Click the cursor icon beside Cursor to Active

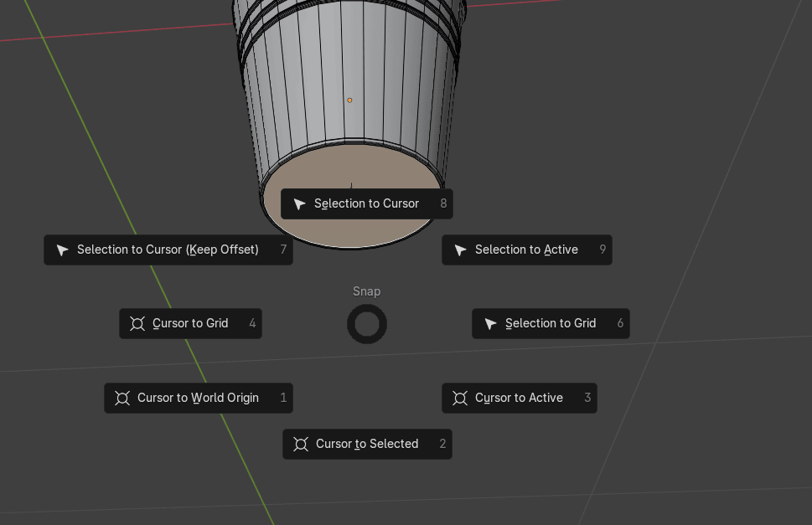pos(461,399)
